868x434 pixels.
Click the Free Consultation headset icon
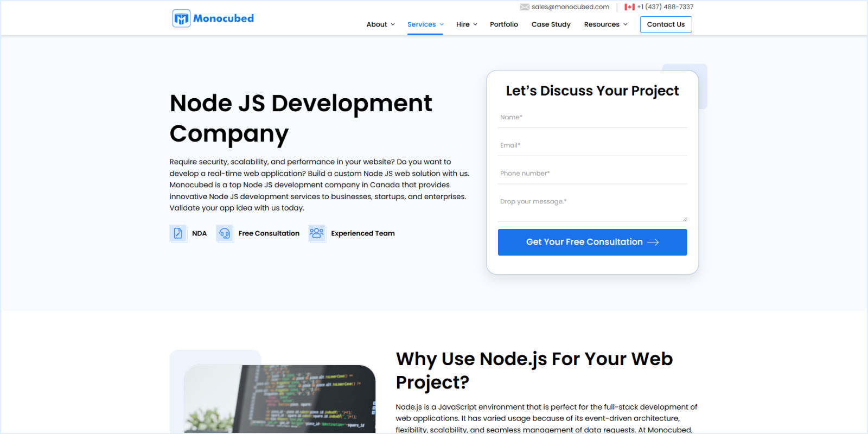(225, 233)
